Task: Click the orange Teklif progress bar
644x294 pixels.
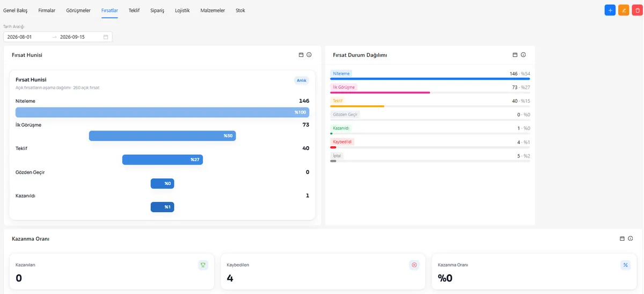Action: pos(357,106)
